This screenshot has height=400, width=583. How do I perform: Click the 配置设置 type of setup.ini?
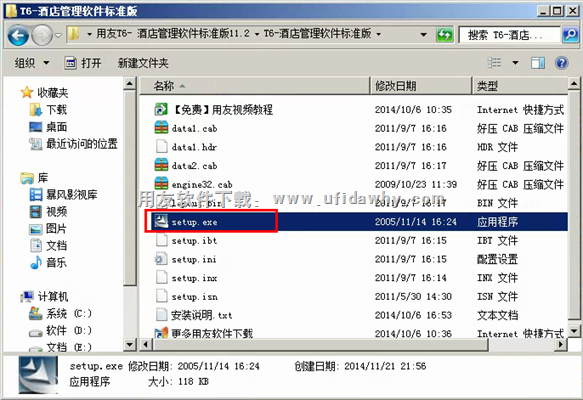pyautogui.click(x=497, y=259)
